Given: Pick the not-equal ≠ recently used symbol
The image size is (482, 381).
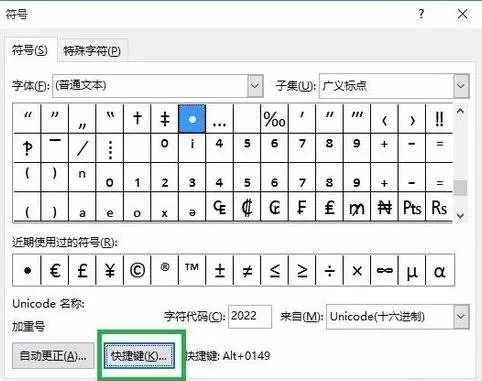Looking at the screenshot, I should pos(247,270).
